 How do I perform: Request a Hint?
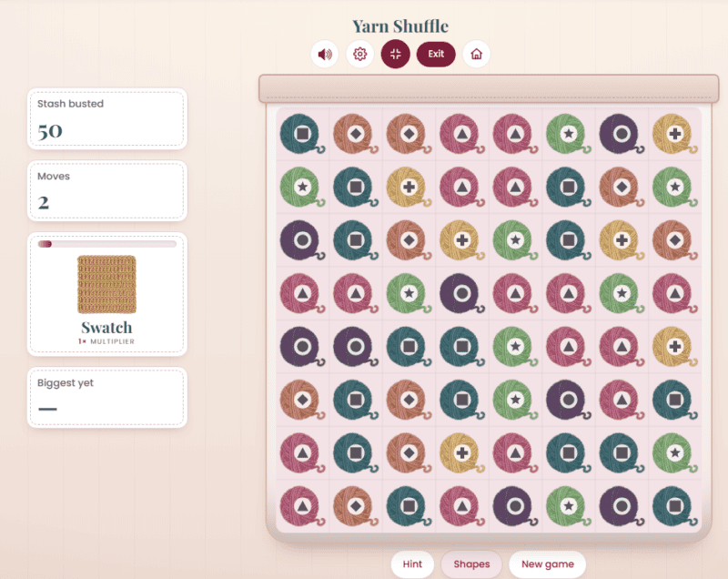point(412,564)
